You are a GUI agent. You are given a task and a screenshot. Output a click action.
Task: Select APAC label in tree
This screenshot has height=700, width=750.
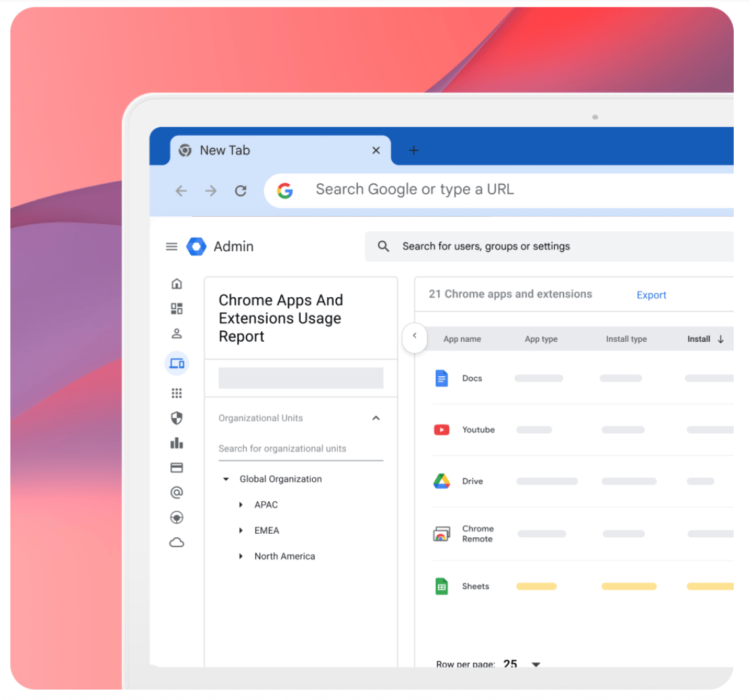(x=266, y=505)
